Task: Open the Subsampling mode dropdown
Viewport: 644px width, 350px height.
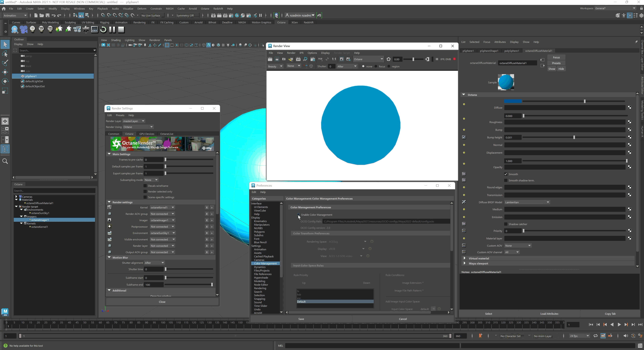Action: [151, 180]
